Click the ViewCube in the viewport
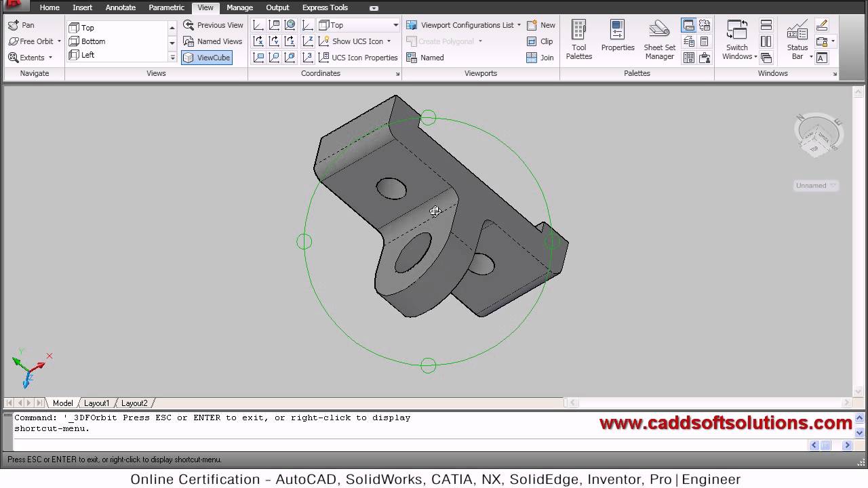This screenshot has height=488, width=868. (x=817, y=136)
